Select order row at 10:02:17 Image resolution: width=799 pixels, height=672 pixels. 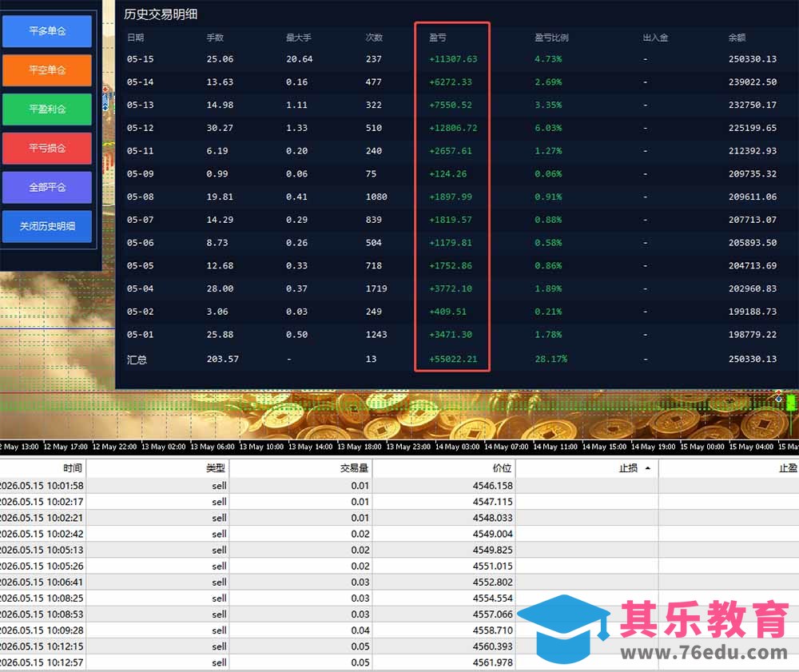[399, 502]
